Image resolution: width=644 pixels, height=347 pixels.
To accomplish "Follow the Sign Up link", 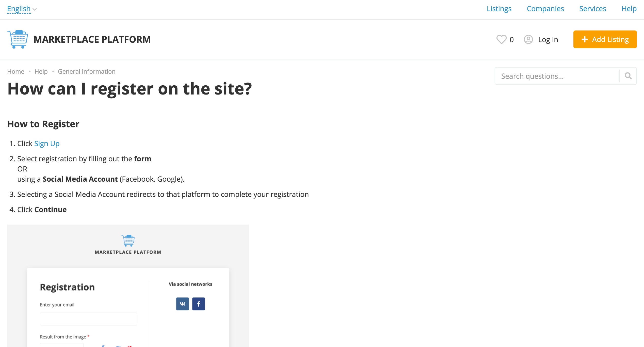I will pos(47,144).
